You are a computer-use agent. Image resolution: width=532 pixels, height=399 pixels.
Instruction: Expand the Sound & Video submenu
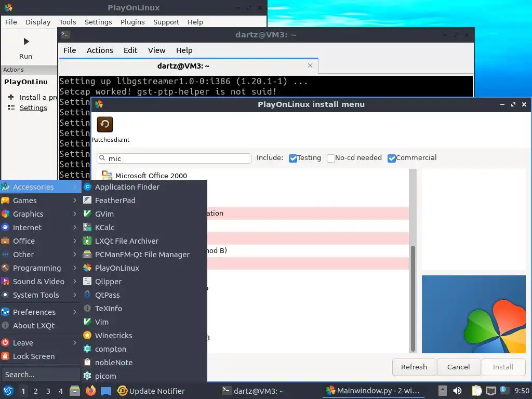coord(40,282)
